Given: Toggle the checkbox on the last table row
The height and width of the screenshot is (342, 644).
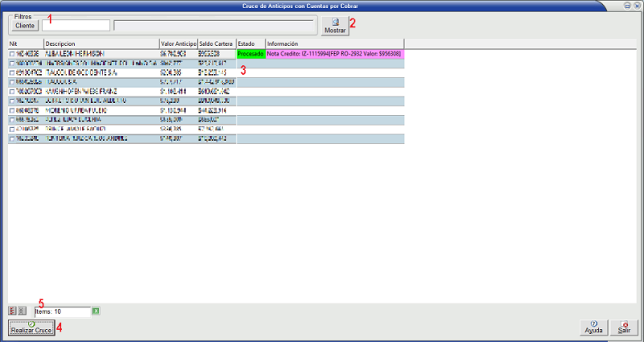Looking at the screenshot, I should point(11,139).
